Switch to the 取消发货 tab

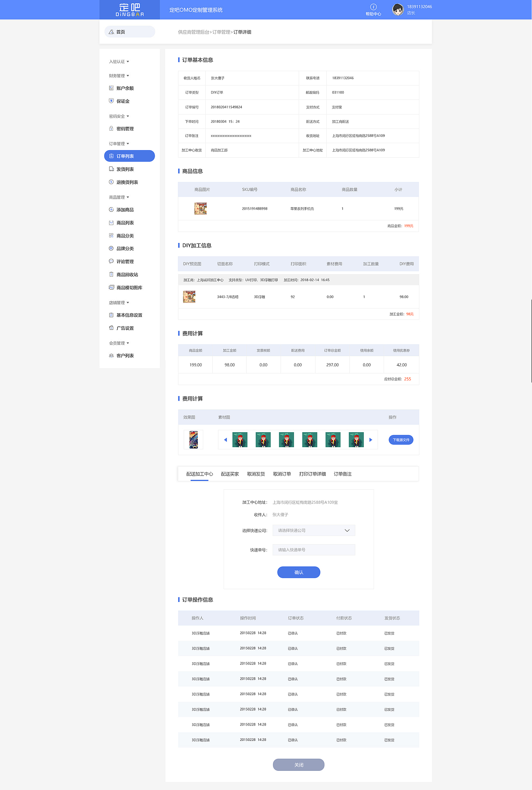pos(256,474)
